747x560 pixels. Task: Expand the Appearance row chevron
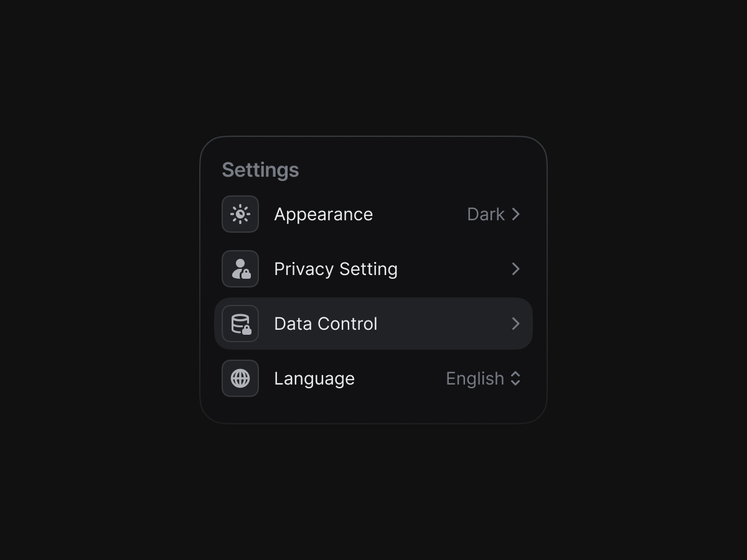pos(515,214)
